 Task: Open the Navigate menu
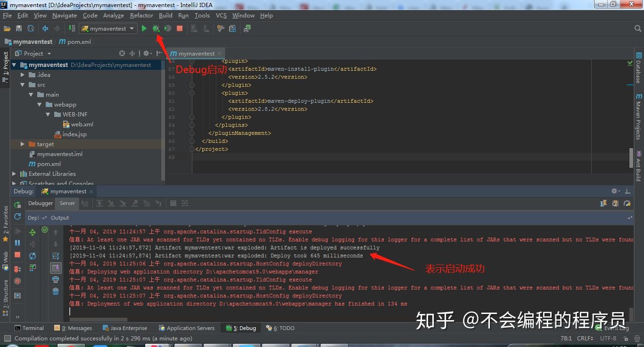click(65, 16)
